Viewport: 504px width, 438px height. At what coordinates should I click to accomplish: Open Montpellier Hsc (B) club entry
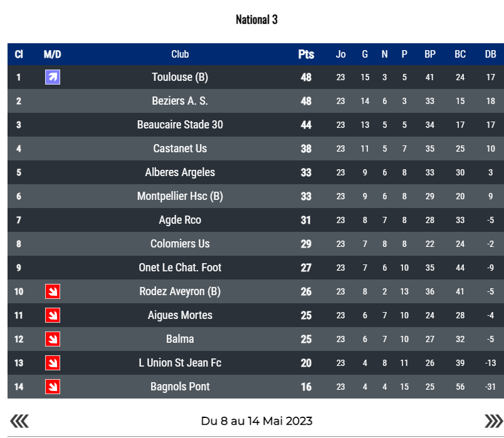(x=180, y=196)
